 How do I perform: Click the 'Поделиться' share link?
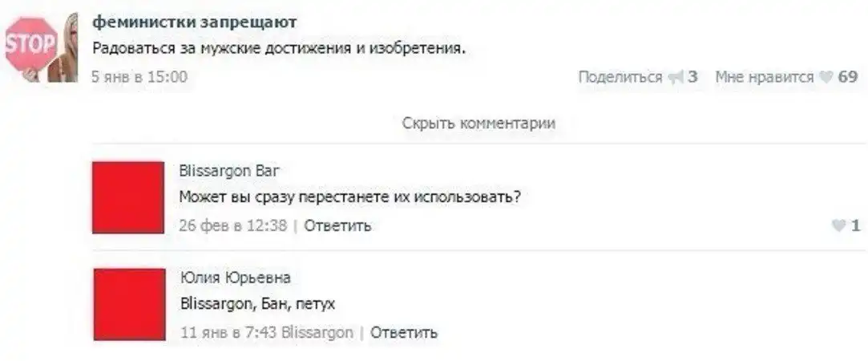[x=620, y=77]
